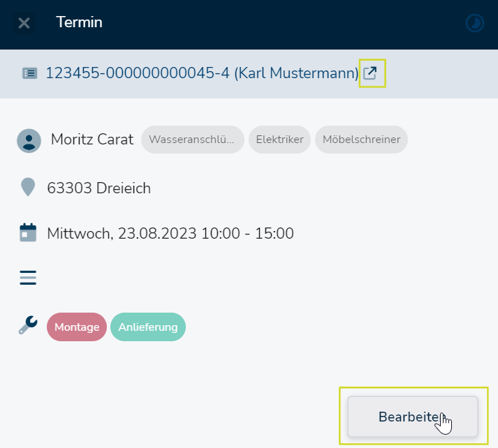Toggle dark mode moon icon
498x448 pixels.
pyautogui.click(x=475, y=23)
